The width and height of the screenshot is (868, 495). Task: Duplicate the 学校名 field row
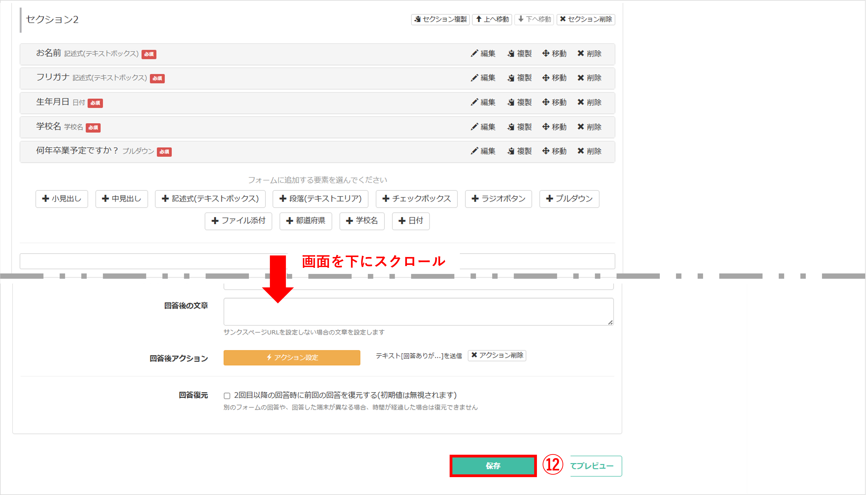pyautogui.click(x=519, y=127)
